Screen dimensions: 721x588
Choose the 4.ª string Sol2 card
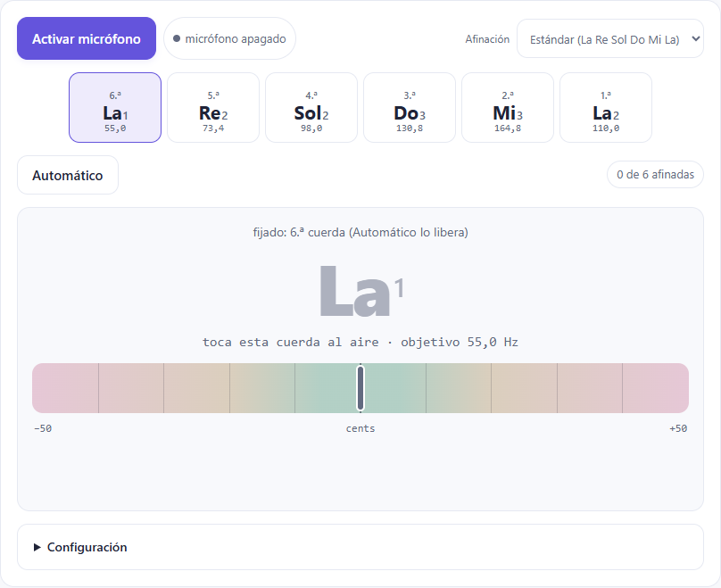(311, 108)
